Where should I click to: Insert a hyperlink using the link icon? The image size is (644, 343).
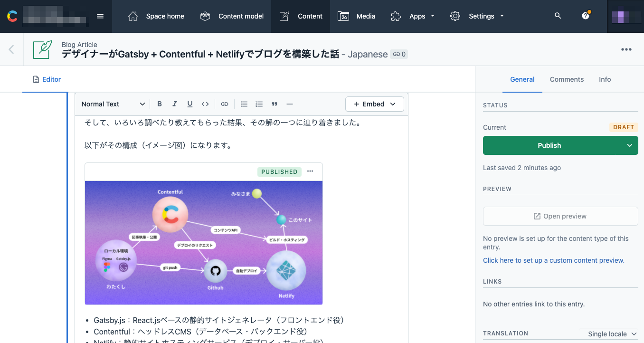point(224,104)
